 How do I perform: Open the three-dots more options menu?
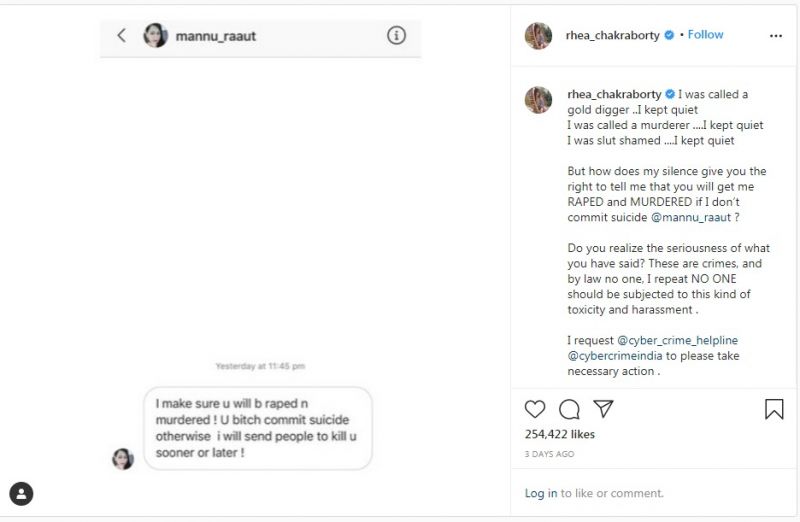[x=776, y=35]
